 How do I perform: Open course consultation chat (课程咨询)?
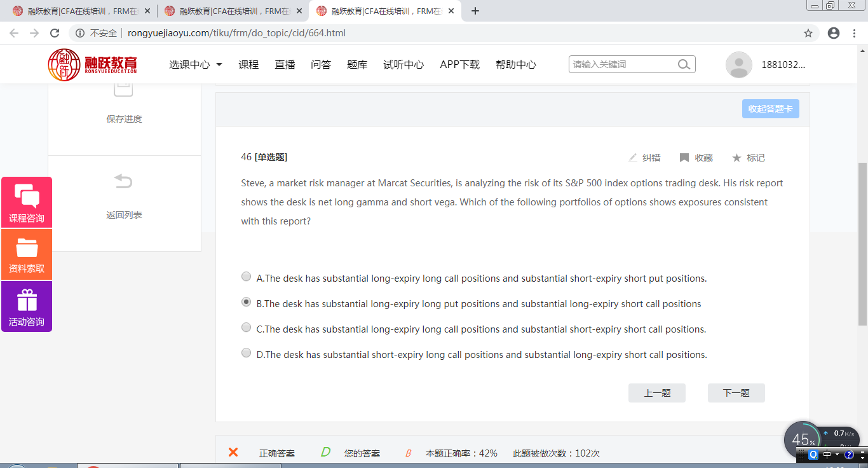pyautogui.click(x=27, y=202)
